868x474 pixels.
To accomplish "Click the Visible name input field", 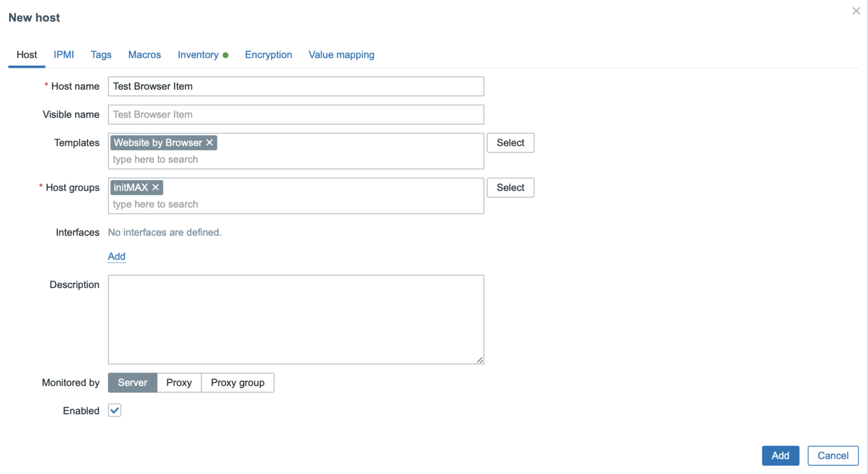I will pyautogui.click(x=296, y=114).
